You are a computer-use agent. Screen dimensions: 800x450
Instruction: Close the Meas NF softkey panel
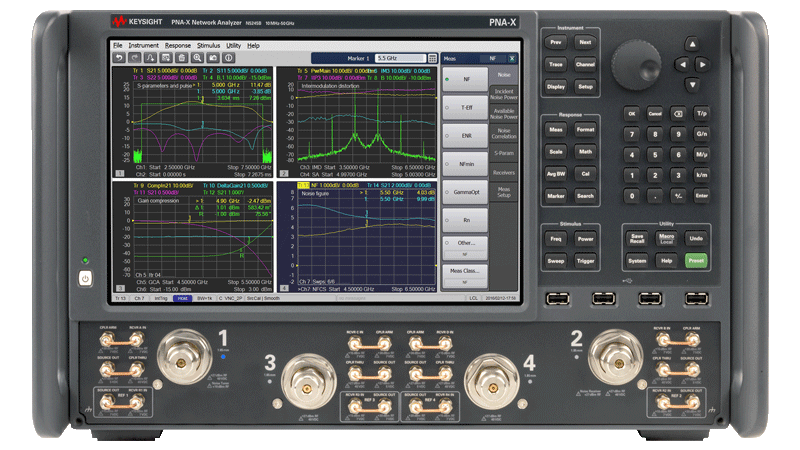512,59
